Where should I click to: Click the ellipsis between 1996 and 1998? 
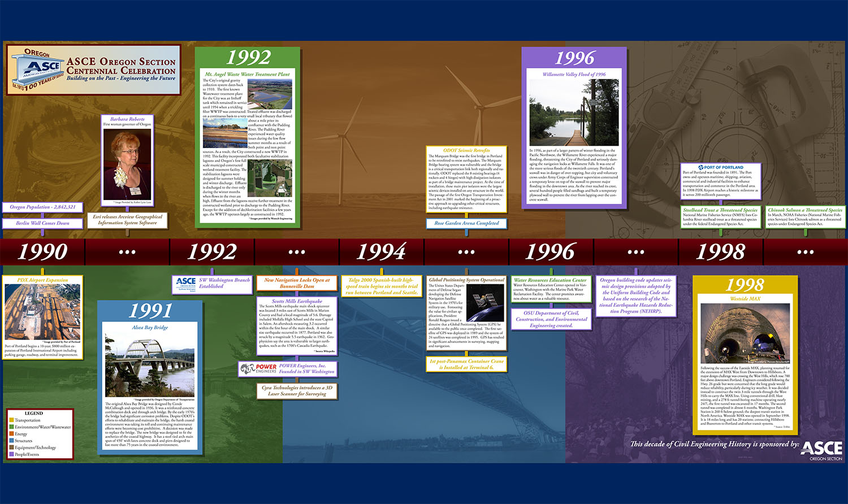(636, 252)
